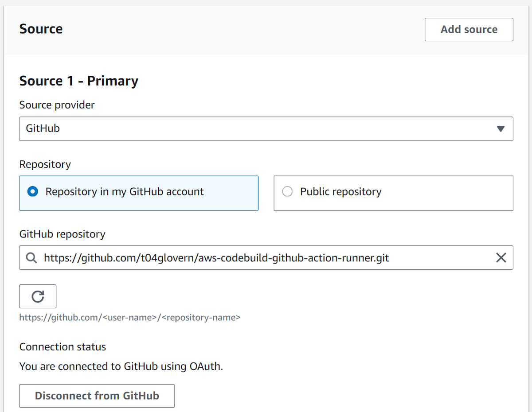Click the OAuth connection status message
The image size is (532, 412).
(x=121, y=366)
